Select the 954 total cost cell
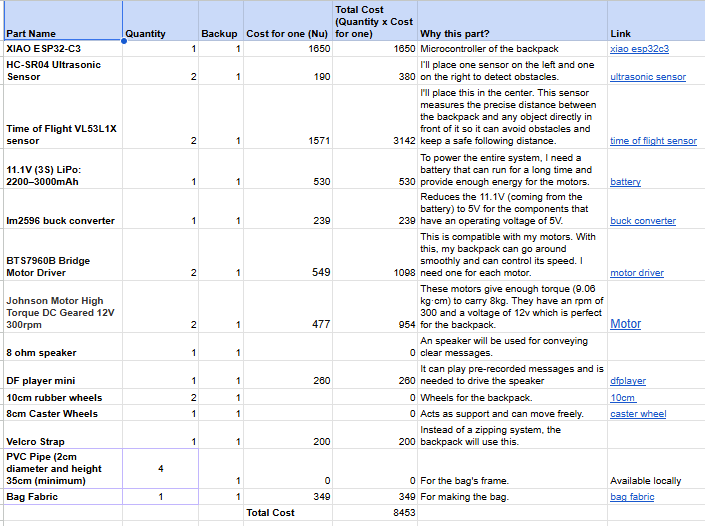The image size is (705, 526). 375,307
